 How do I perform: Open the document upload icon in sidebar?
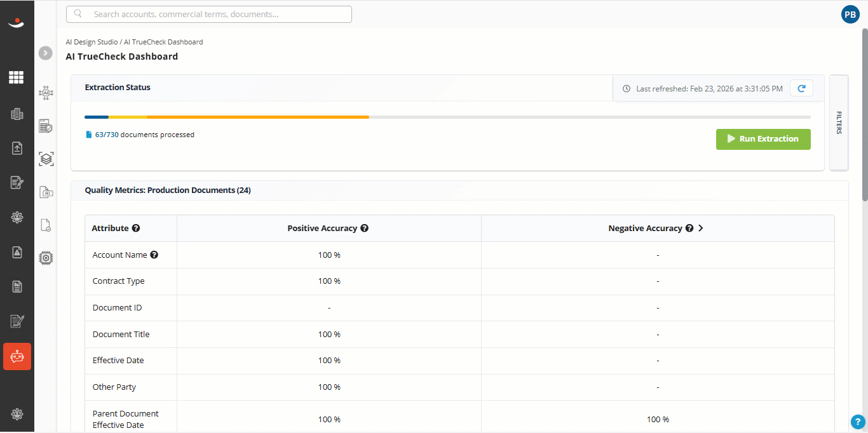(17, 148)
